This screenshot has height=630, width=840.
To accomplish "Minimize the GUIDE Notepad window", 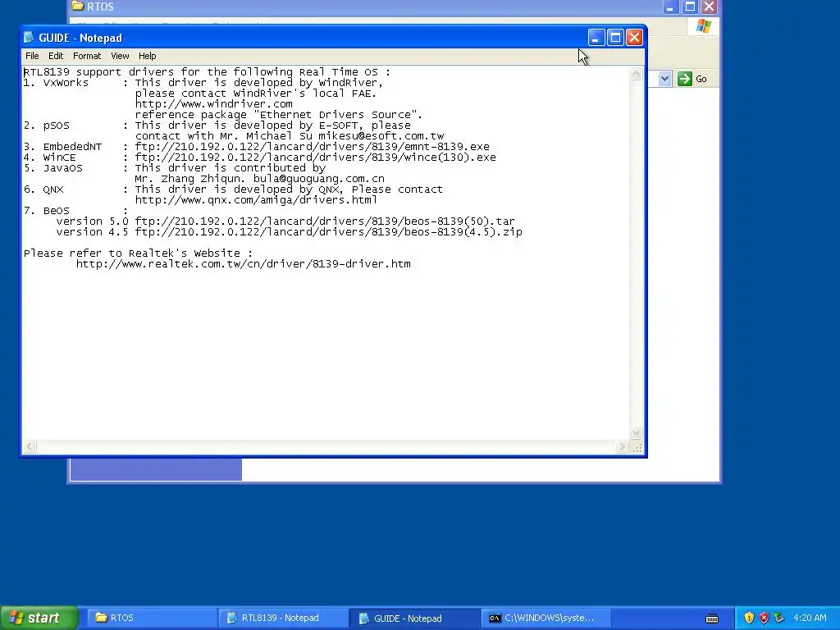I will [x=596, y=38].
